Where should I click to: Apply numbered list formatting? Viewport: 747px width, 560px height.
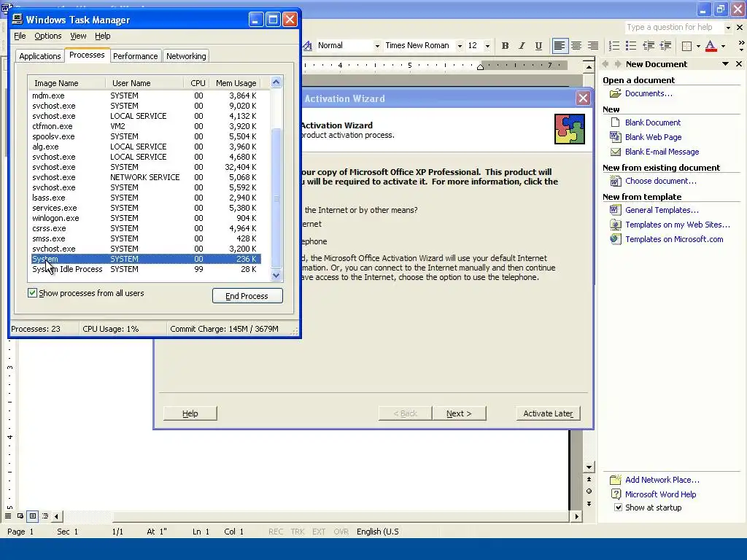point(614,46)
